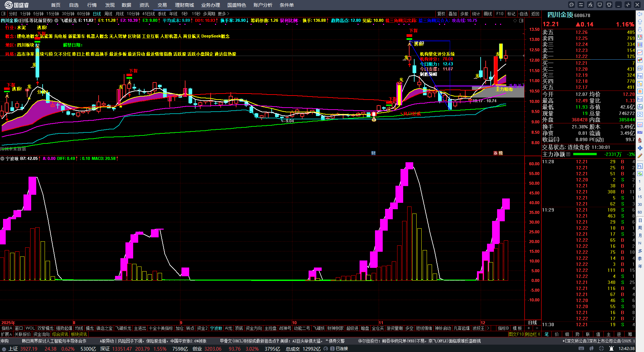The height and width of the screenshot is (352, 644).
Task: Click the F12 trading sidebar icon
Action: click(x=640, y=99)
